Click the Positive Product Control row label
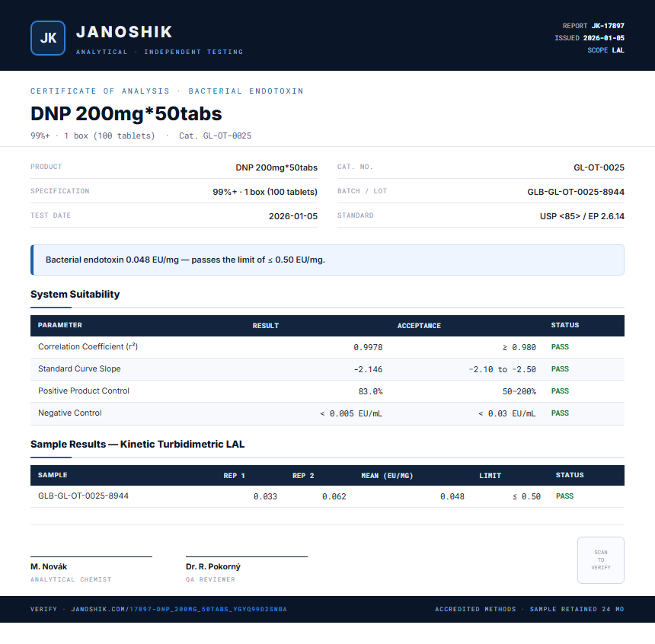The height and width of the screenshot is (644, 655). [84, 391]
